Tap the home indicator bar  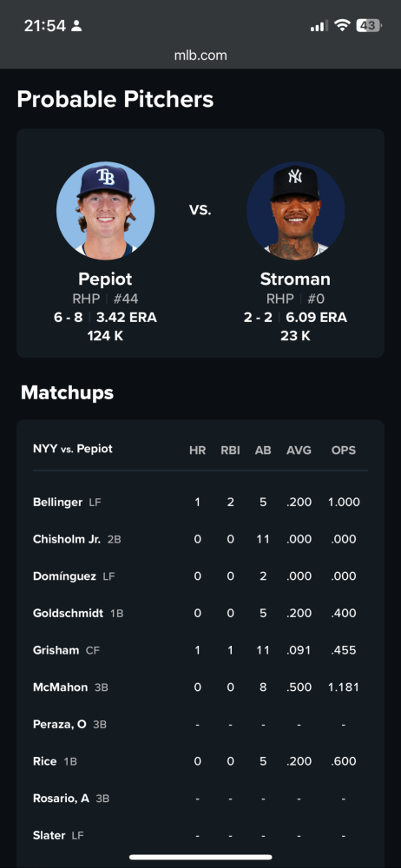pos(200,858)
